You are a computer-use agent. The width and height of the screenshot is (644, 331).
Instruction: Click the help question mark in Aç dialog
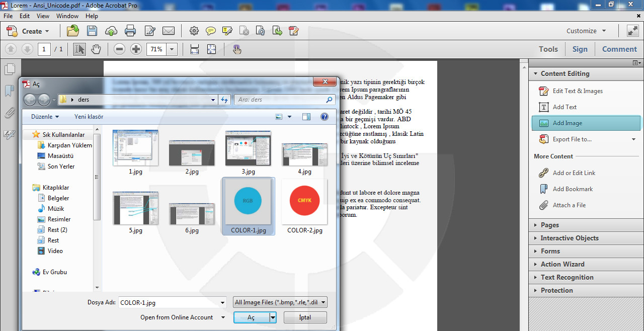(325, 117)
